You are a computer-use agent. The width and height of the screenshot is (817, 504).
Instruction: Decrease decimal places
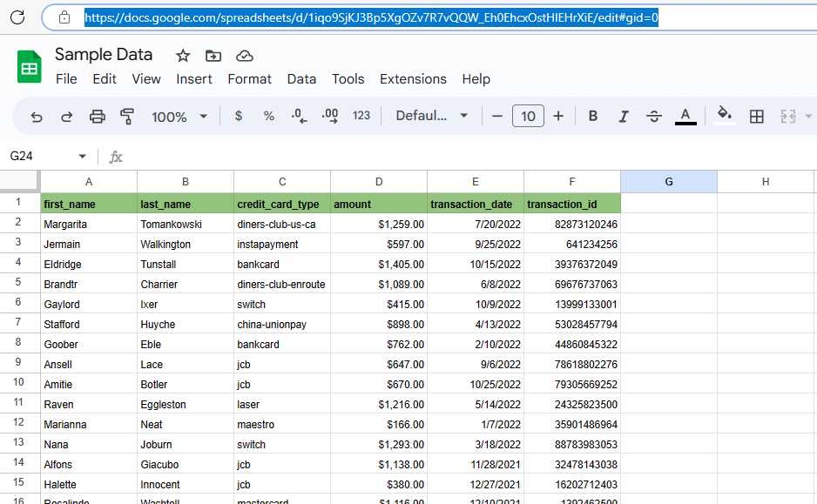tap(299, 116)
